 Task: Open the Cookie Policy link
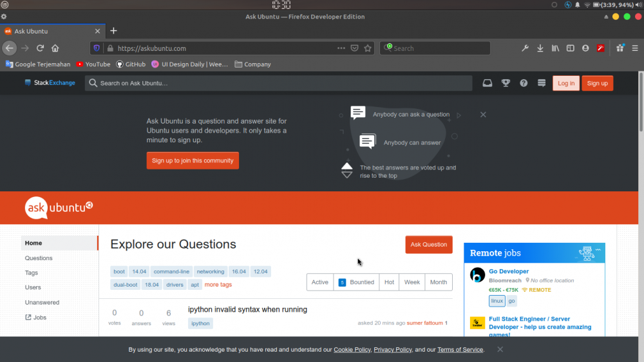click(x=352, y=350)
